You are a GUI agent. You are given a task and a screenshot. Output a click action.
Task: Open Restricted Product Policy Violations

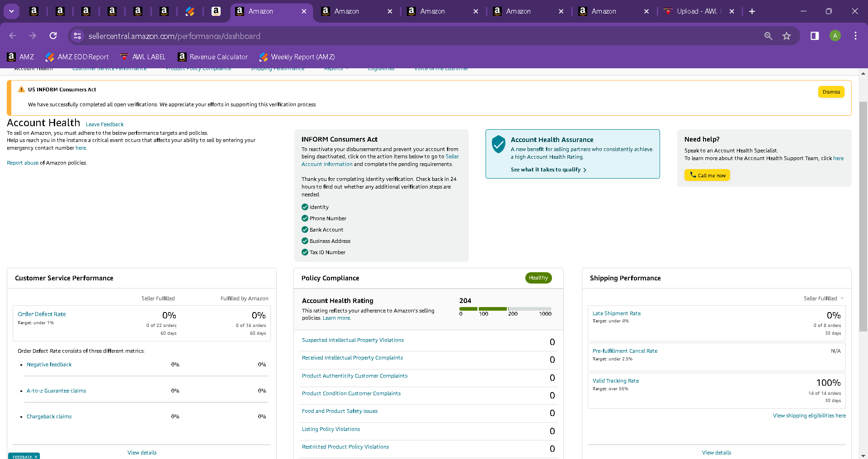click(x=345, y=447)
